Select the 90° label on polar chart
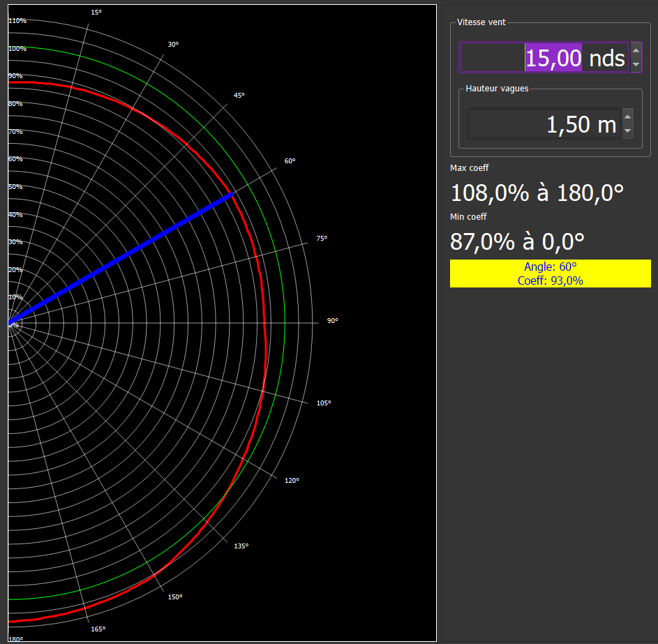The width and height of the screenshot is (658, 644). coord(332,321)
